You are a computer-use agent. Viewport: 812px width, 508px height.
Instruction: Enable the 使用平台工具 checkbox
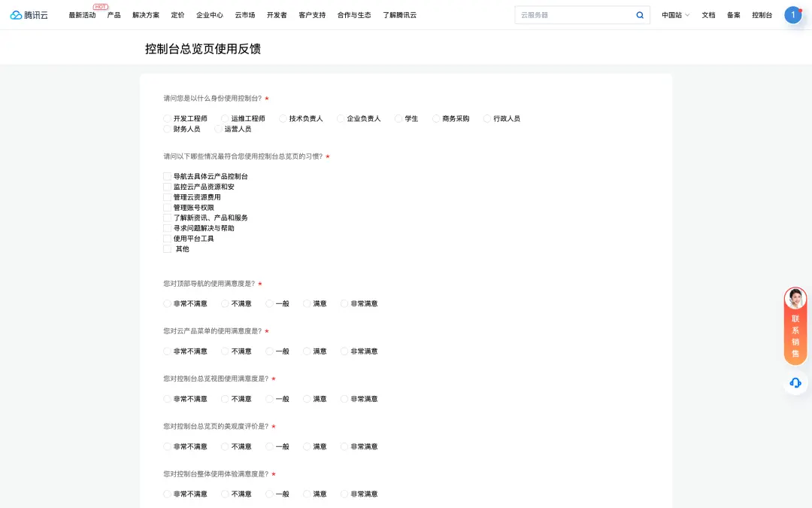click(x=168, y=239)
